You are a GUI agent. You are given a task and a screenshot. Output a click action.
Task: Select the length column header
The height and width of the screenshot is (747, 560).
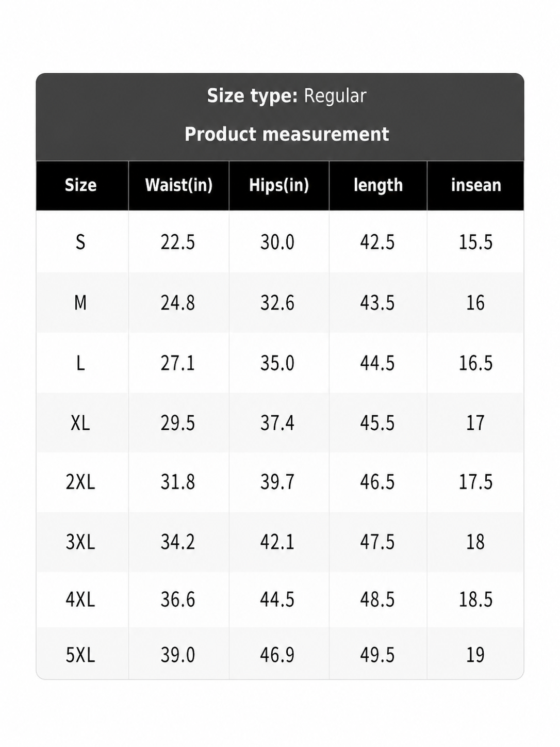click(378, 185)
